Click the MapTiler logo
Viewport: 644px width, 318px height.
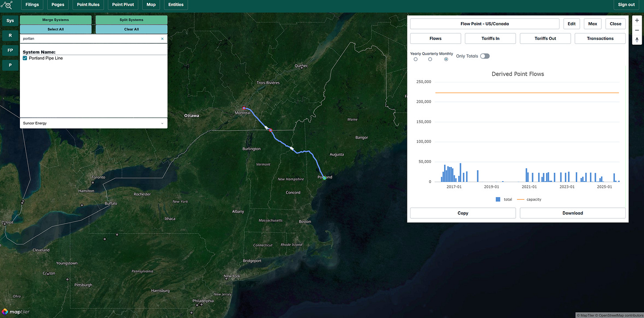pos(16,311)
